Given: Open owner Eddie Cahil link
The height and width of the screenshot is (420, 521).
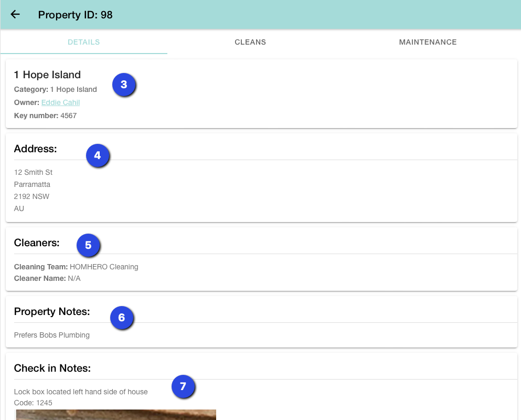Looking at the screenshot, I should 60,102.
